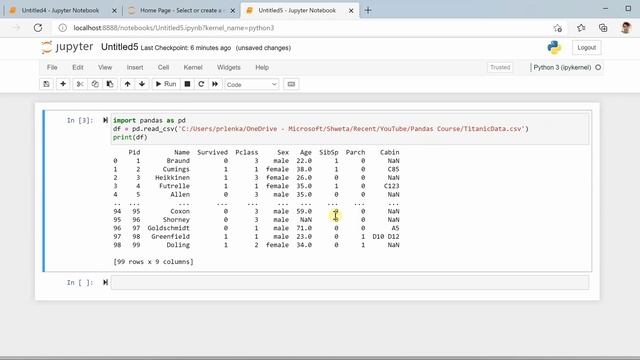This screenshot has height=360, width=640.
Task: Open the Help menu
Action: coord(262,67)
